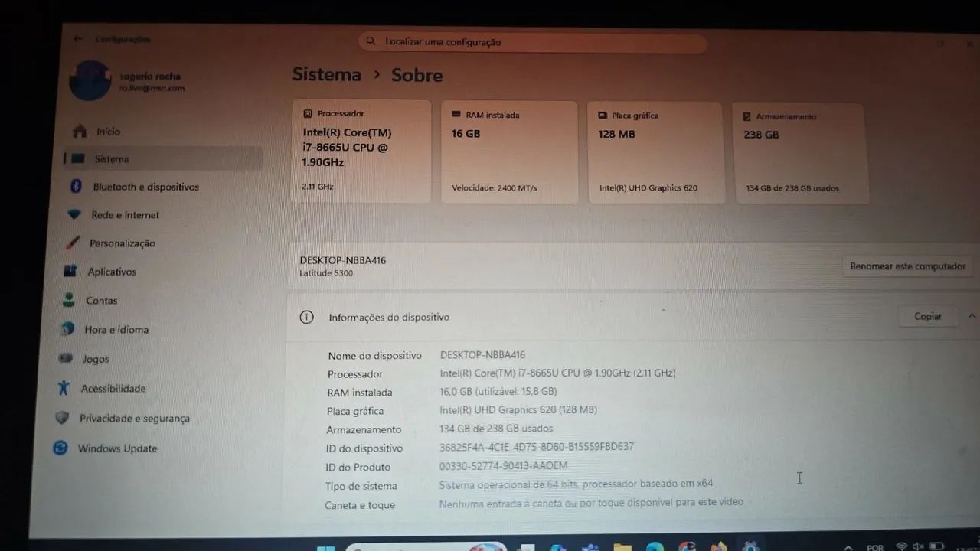The image size is (980, 551).
Task: Click the Sistema breadcrumb link
Action: [x=326, y=74]
